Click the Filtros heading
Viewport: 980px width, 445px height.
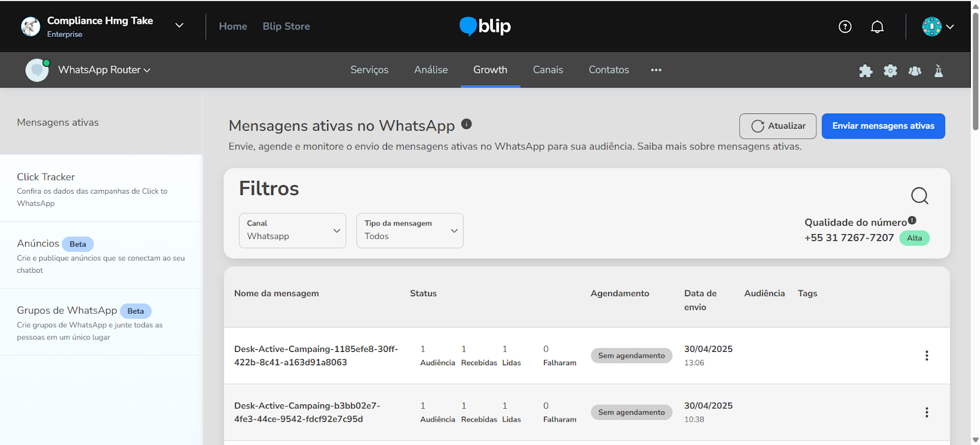click(x=269, y=188)
